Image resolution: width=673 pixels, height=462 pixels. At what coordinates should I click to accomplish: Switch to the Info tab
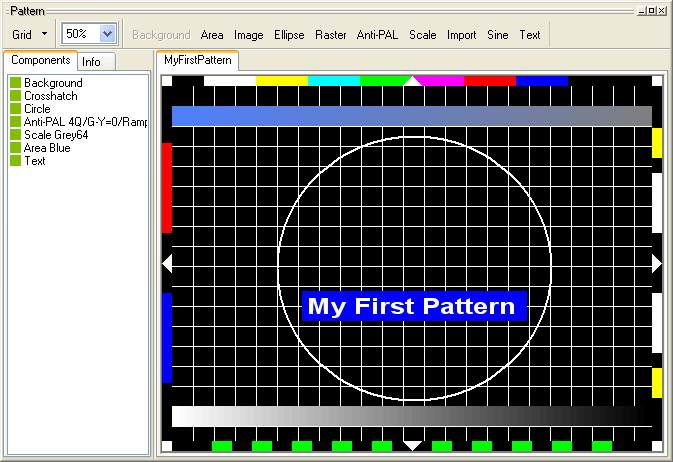coord(91,62)
